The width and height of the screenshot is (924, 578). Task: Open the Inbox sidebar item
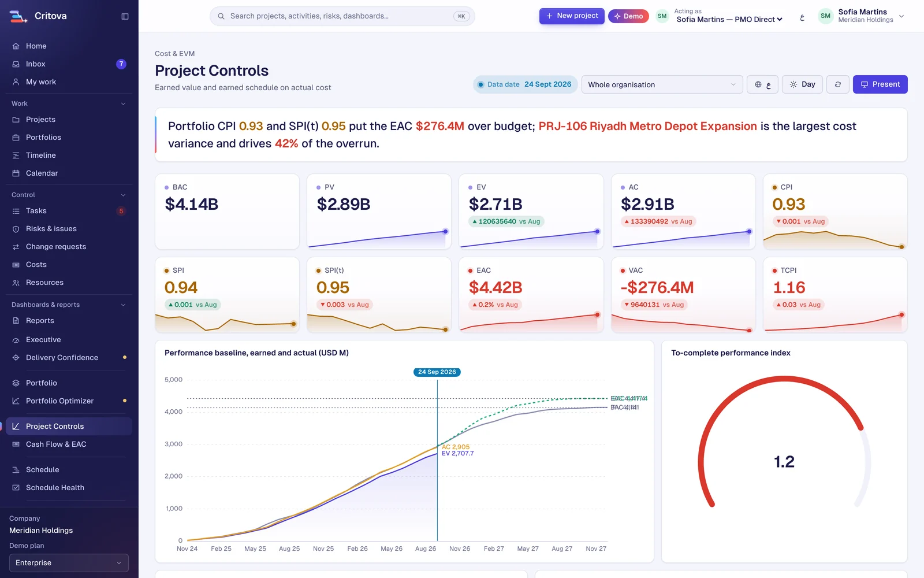coord(69,64)
